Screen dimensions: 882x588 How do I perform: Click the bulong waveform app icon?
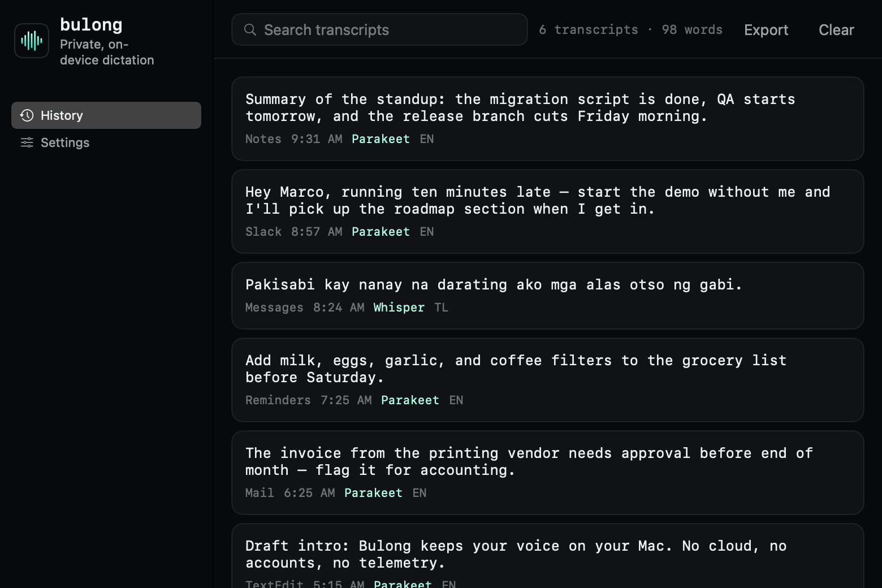point(32,41)
